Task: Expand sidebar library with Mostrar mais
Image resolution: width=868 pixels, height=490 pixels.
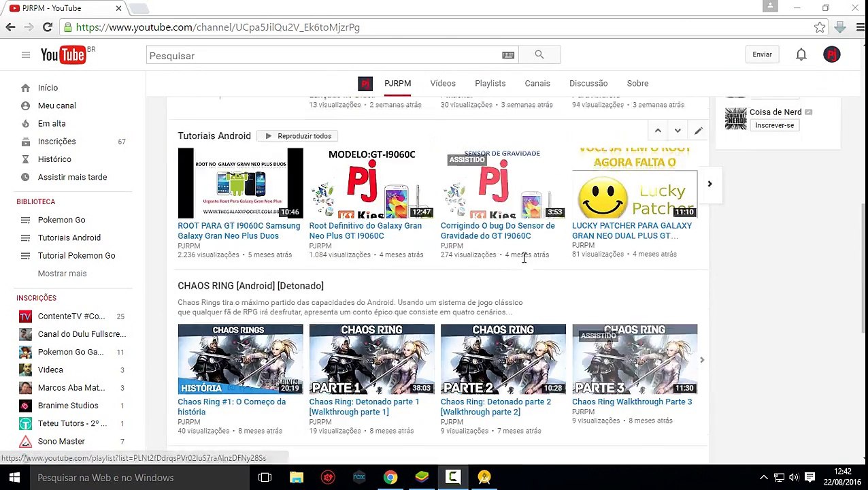Action: tap(62, 274)
